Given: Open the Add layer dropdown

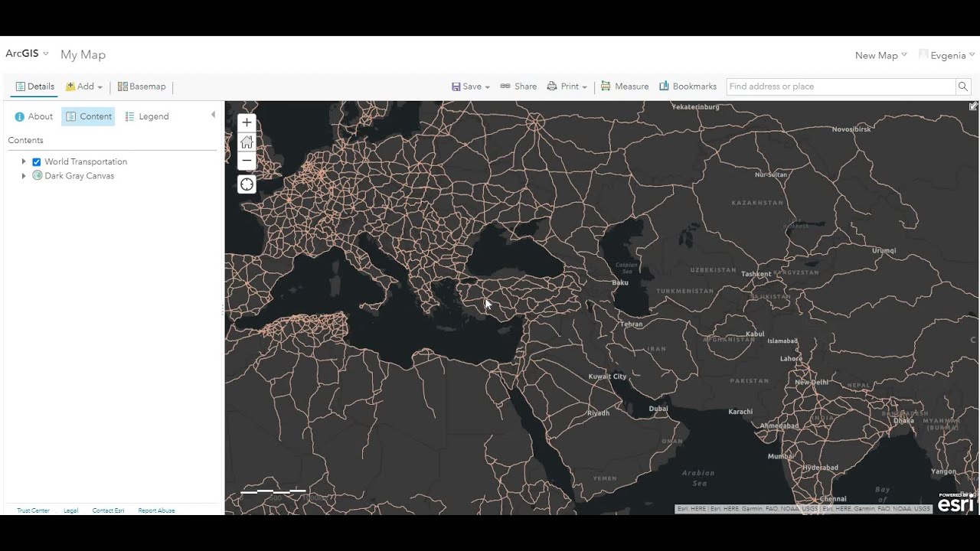Looking at the screenshot, I should coord(84,86).
